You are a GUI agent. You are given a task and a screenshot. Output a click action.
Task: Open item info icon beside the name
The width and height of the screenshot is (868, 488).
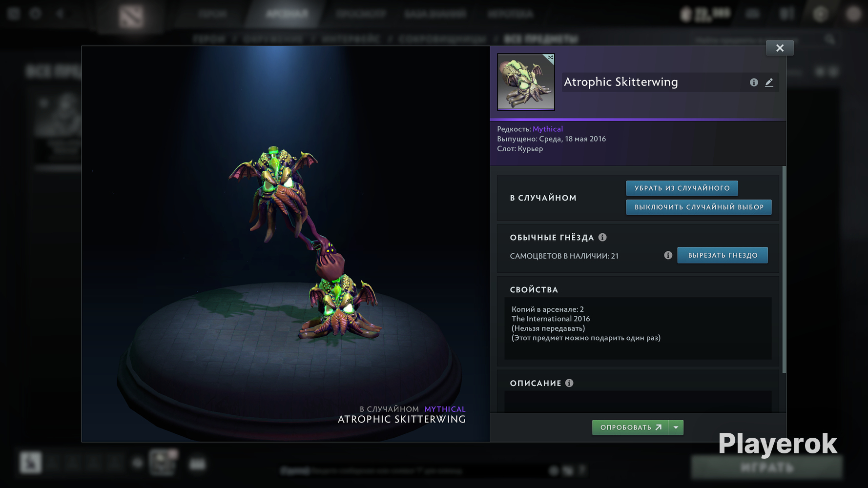click(x=754, y=82)
